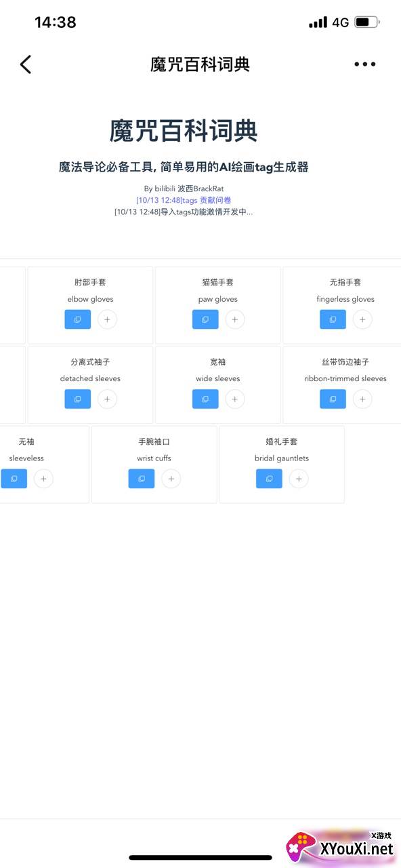Copy the elbow gloves tag
The image size is (401, 868).
coord(78,319)
